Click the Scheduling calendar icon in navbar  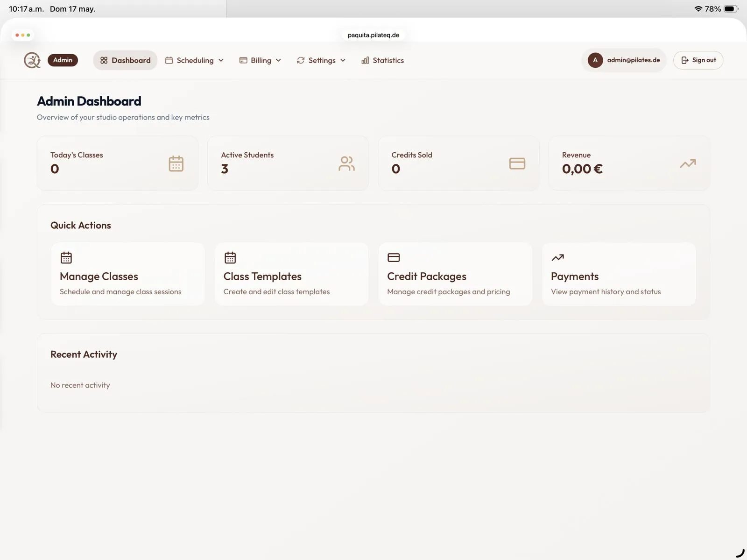point(169,60)
